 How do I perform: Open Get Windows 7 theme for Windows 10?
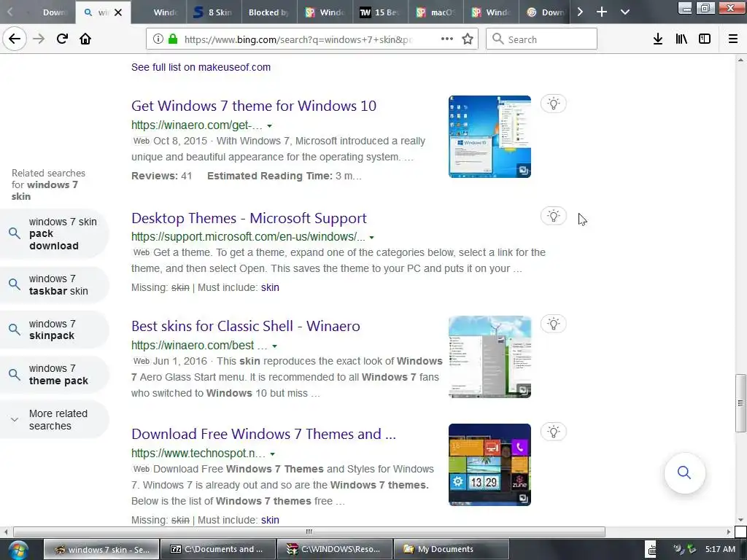tap(254, 106)
